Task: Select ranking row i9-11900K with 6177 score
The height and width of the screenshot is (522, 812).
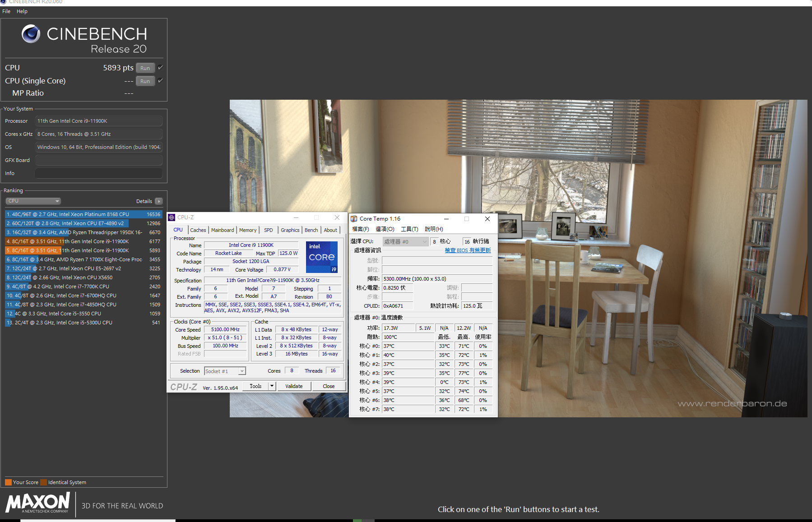Action: click(84, 241)
